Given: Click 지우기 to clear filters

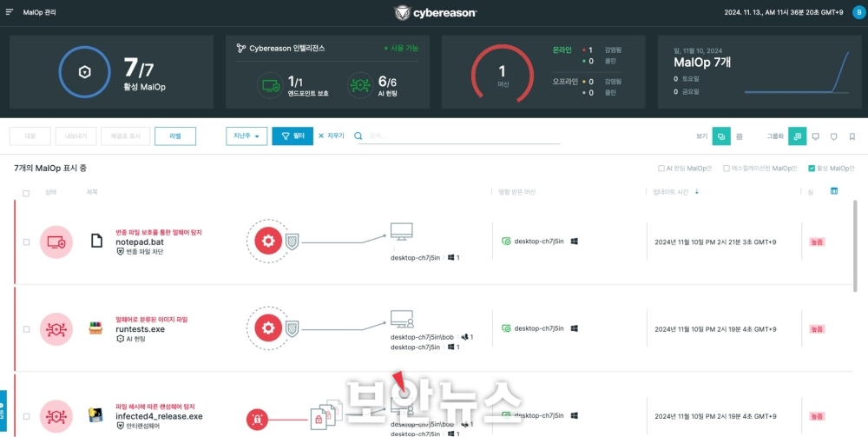Looking at the screenshot, I should 331,136.
